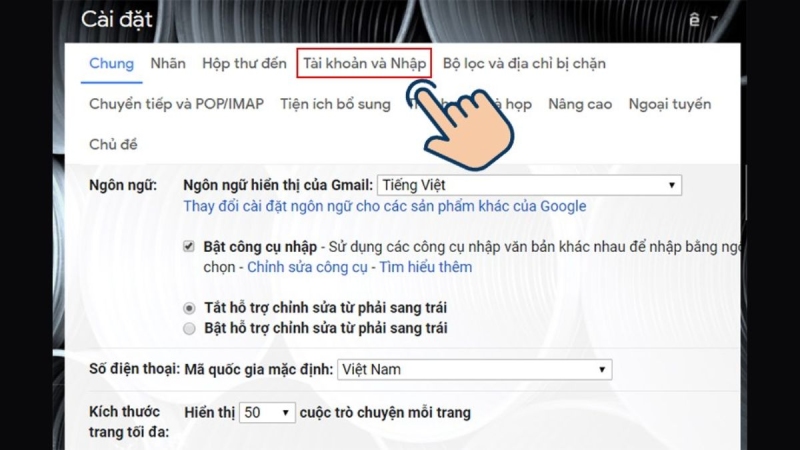Click the Số điện thoại: label
The image size is (800, 450).
click(134, 369)
